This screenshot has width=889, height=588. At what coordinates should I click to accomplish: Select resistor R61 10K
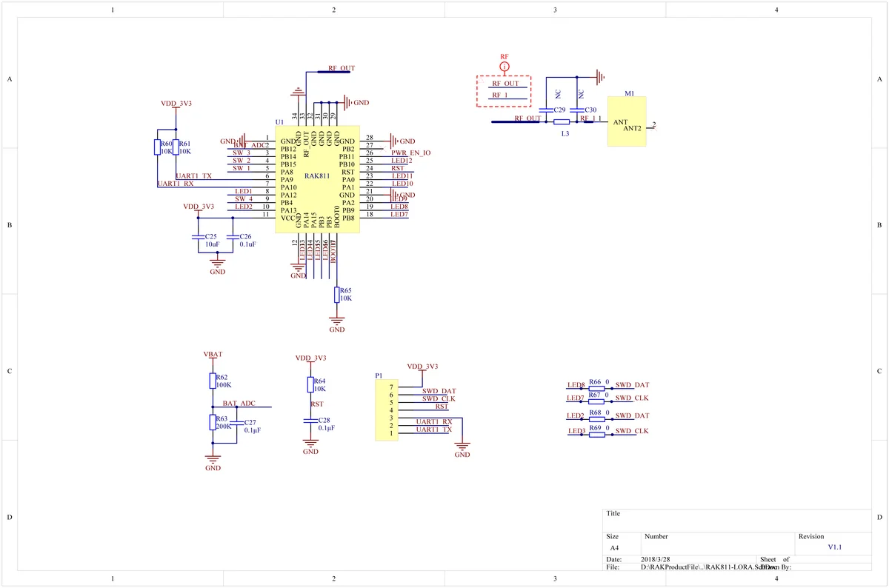pos(176,147)
